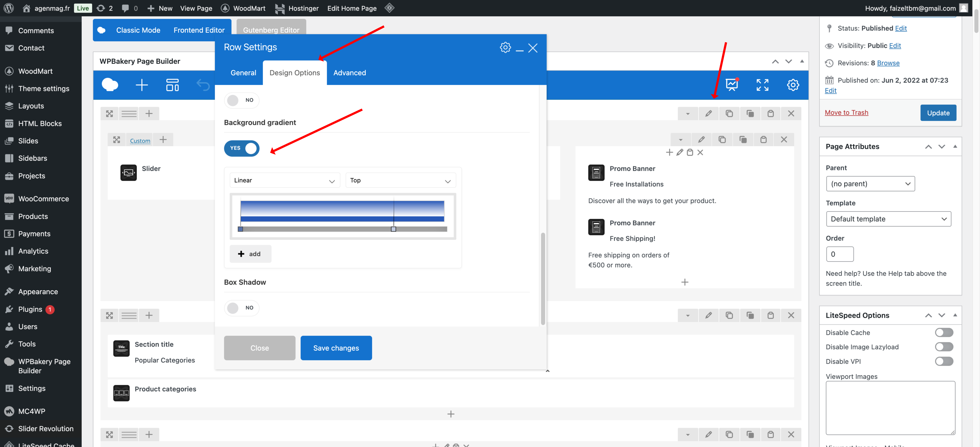
Task: Toggle Disable Cache in LiteSpeed Options
Action: [x=944, y=332]
